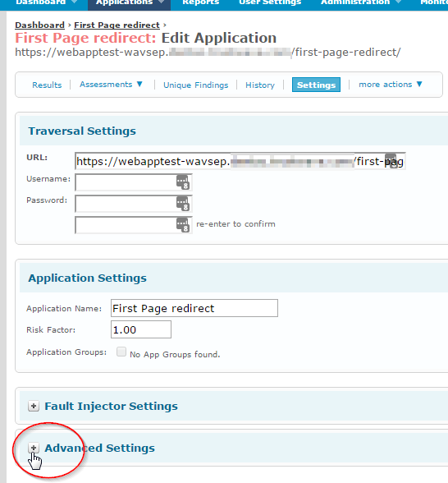The image size is (448, 483).
Task: Toggle the Application Groups checkbox
Action: coord(121,352)
